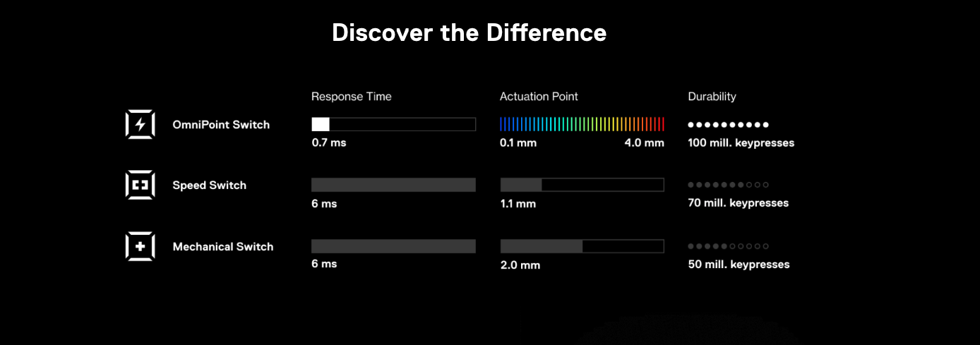Click the OmniPoint Switch lightning icon

(140, 124)
